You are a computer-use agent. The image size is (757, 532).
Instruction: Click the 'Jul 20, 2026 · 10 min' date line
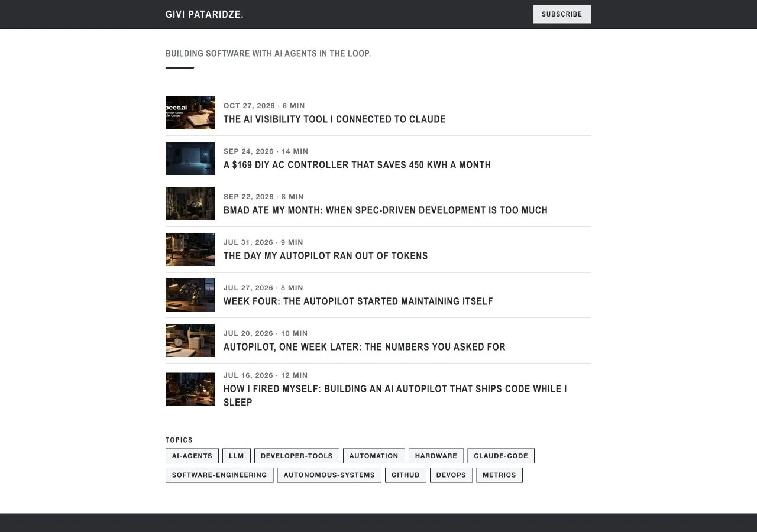[x=266, y=333]
